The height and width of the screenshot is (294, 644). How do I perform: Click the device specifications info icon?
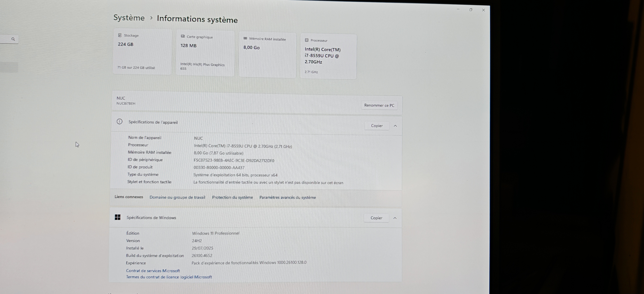119,122
